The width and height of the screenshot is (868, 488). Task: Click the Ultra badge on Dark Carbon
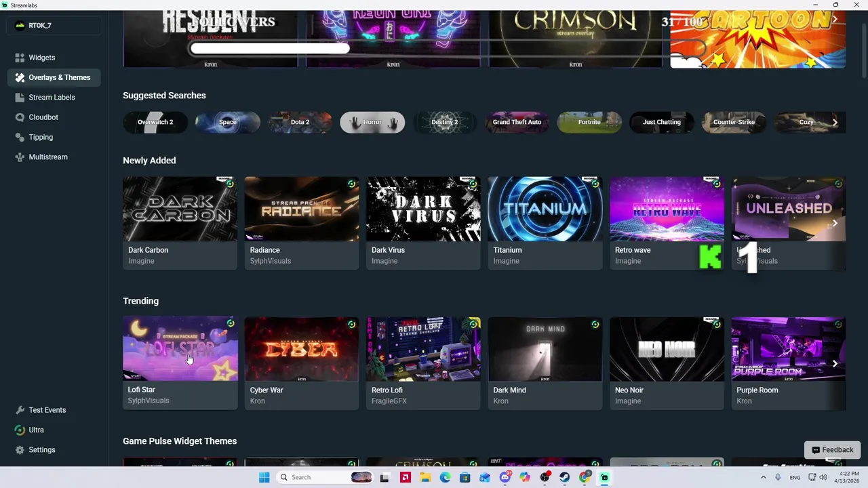point(230,184)
